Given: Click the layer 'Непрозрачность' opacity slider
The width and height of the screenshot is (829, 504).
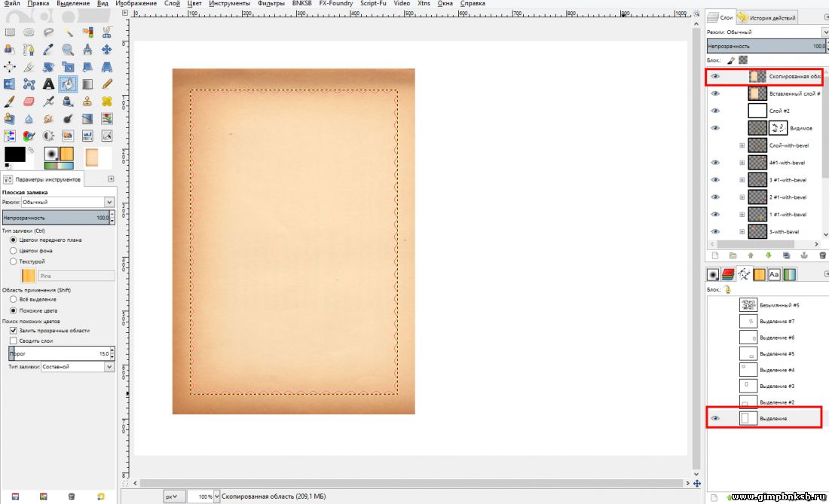Looking at the screenshot, I should pos(766,46).
